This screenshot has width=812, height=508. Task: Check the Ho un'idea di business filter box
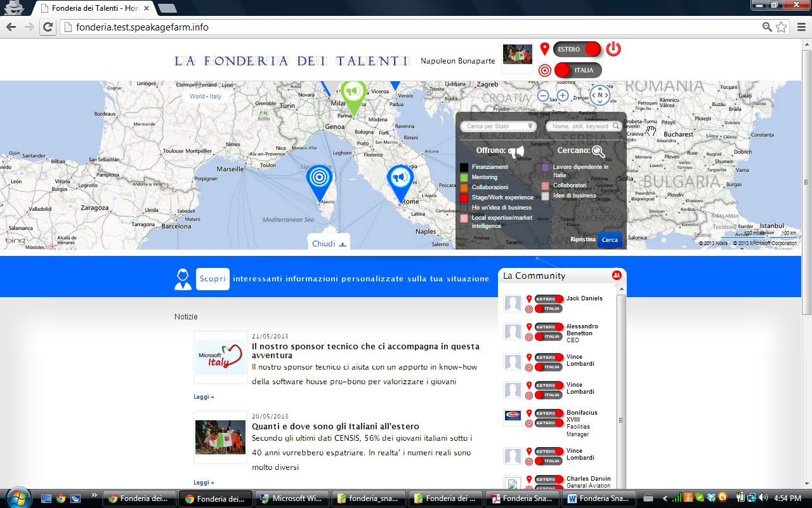click(x=464, y=208)
